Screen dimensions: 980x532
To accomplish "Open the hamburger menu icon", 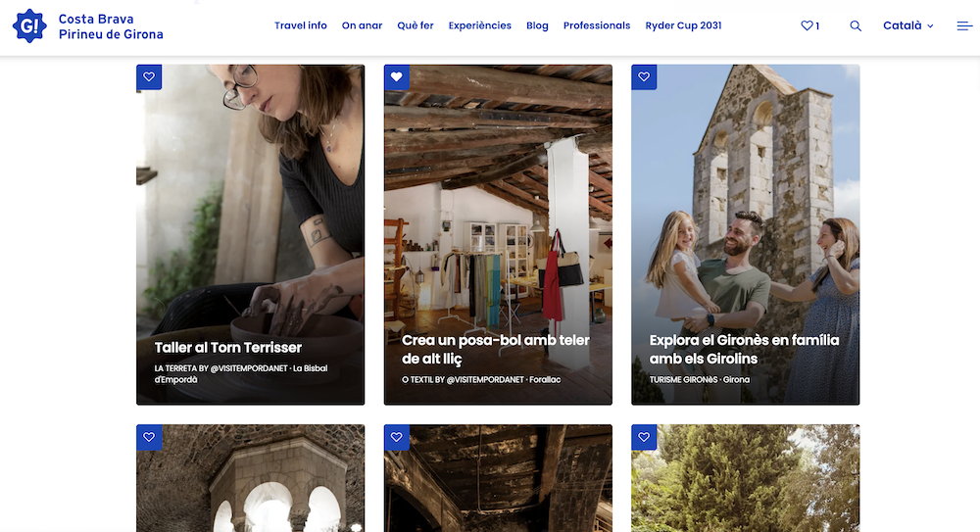I will (x=964, y=25).
